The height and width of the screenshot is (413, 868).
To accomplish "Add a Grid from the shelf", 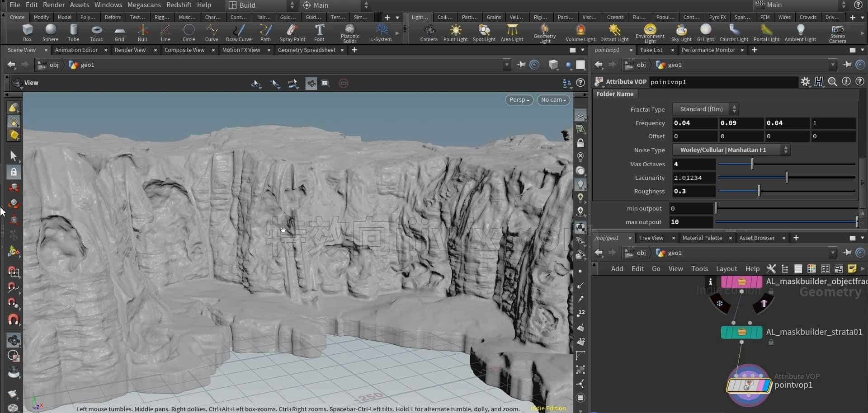I will tap(119, 33).
